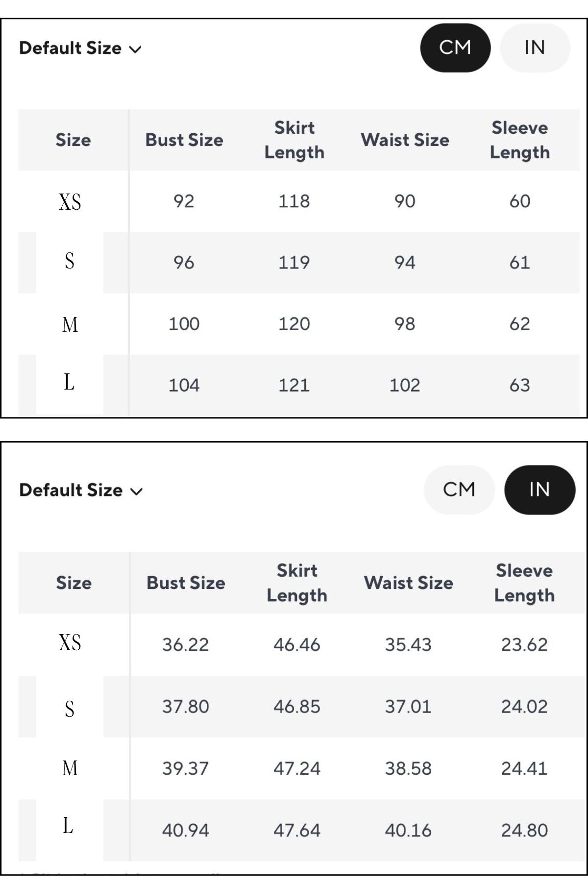Click sleeve length value 24.80 inches

pyautogui.click(x=524, y=831)
